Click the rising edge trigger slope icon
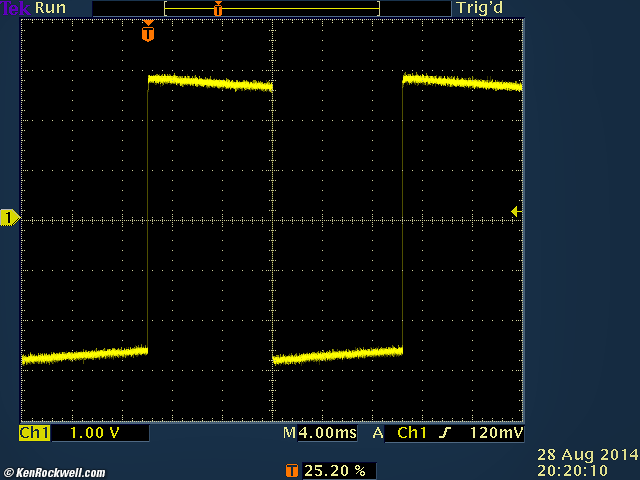 (x=445, y=433)
